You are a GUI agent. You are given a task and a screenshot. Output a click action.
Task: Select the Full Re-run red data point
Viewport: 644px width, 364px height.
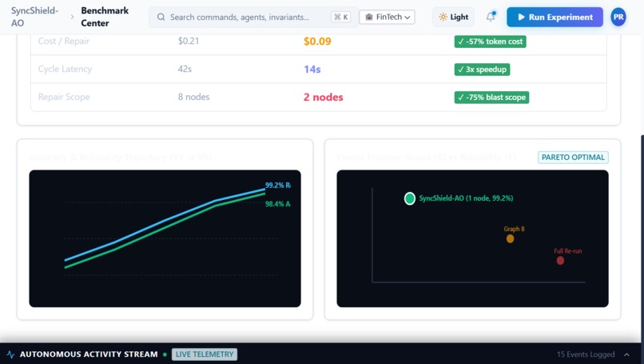560,260
